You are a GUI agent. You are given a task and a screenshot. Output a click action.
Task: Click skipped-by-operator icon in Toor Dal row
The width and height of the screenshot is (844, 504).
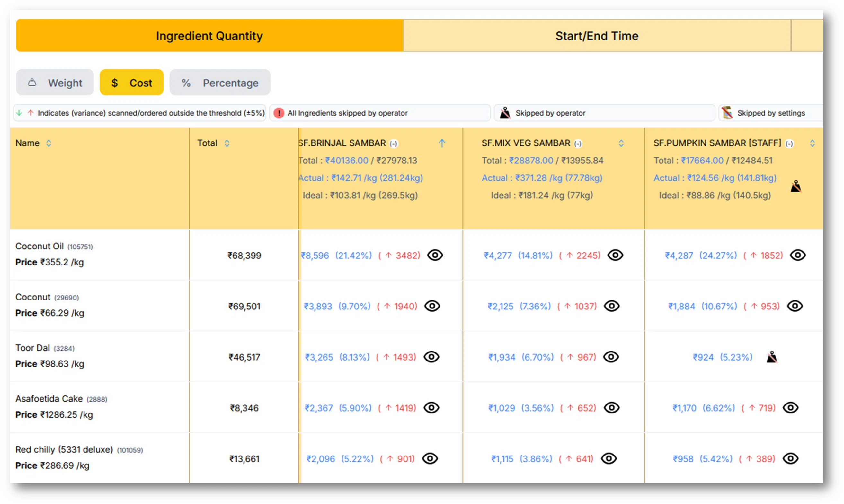click(x=772, y=357)
